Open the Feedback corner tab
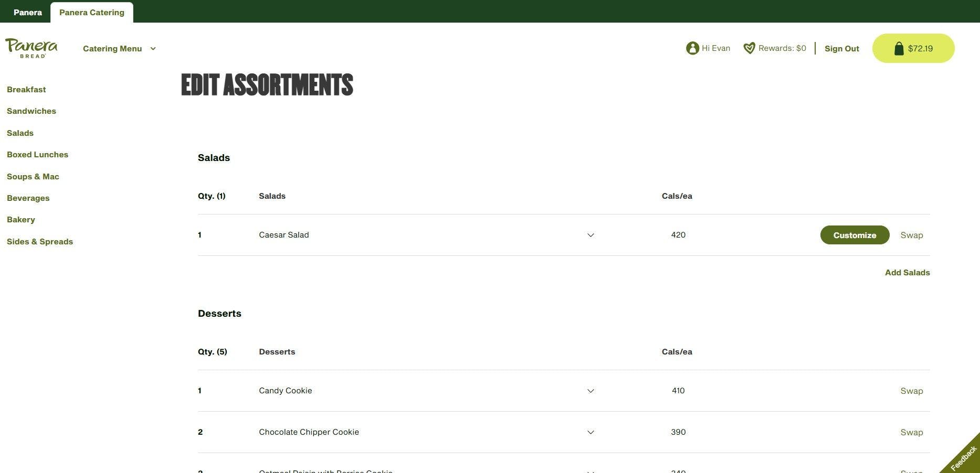 click(963, 457)
